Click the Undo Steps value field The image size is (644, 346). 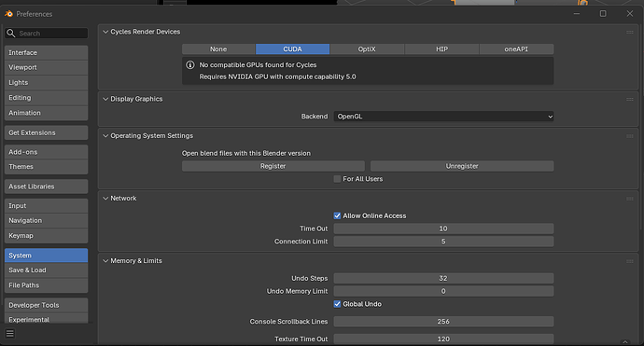tap(443, 278)
